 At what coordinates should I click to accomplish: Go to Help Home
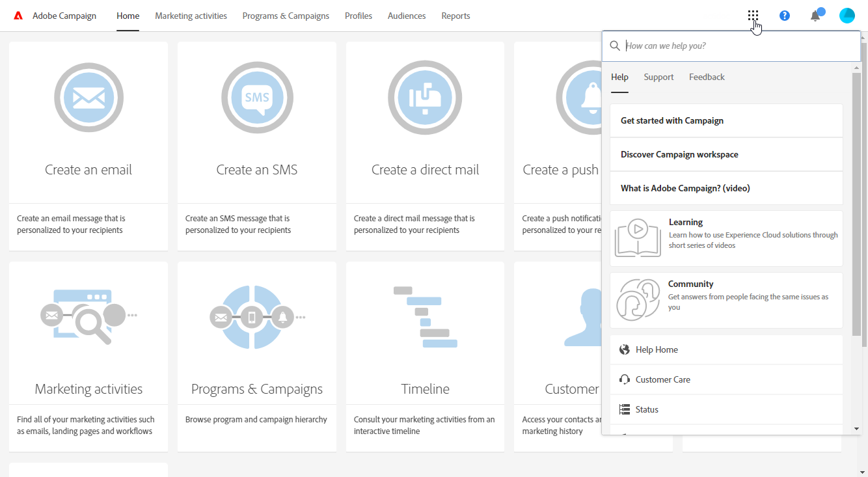(726, 349)
